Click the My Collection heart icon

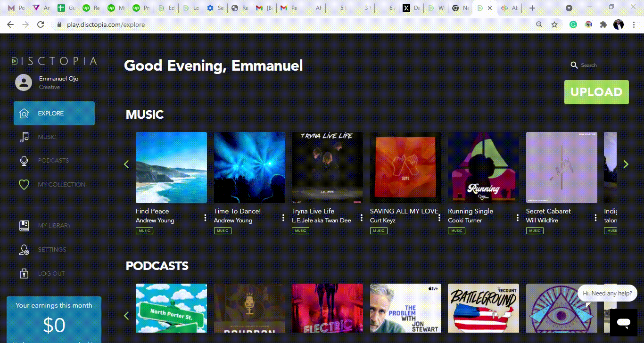coord(24,185)
